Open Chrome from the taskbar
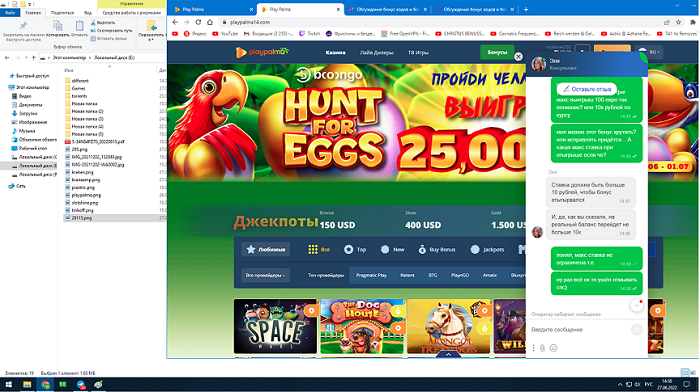 (x=45, y=384)
